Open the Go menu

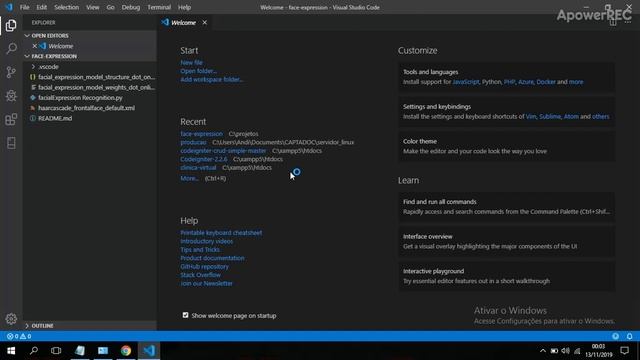coord(110,7)
